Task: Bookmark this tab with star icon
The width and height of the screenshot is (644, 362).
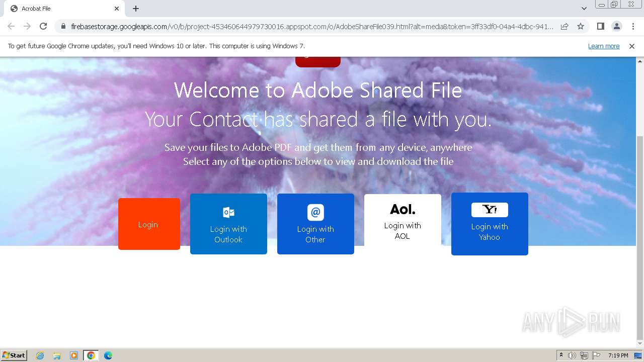Action: (581, 26)
